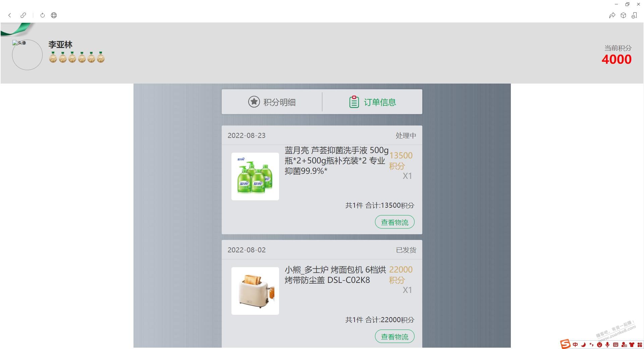The height and width of the screenshot is (349, 644).
Task: Open the cube mini-program icon
Action: (x=623, y=15)
